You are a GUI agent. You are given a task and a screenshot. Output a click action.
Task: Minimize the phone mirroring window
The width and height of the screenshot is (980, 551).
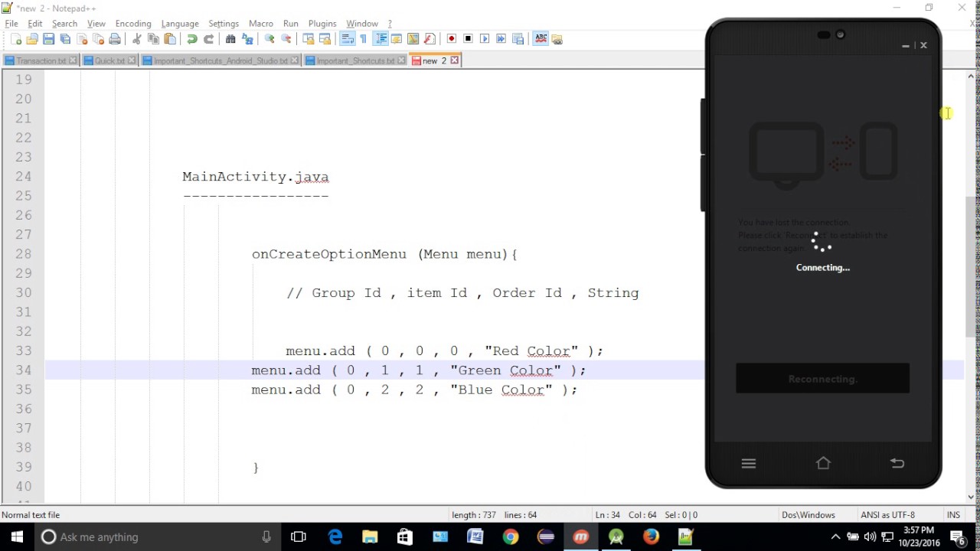click(x=905, y=45)
